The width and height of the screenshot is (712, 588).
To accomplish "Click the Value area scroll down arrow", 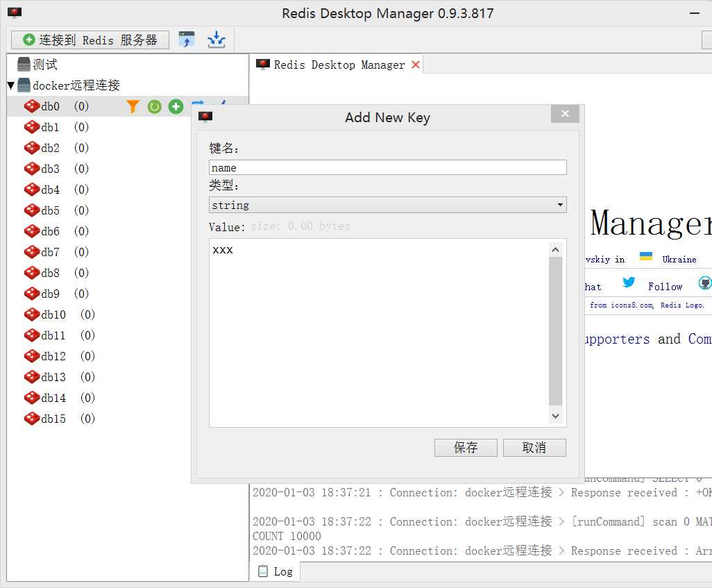I will 555,416.
